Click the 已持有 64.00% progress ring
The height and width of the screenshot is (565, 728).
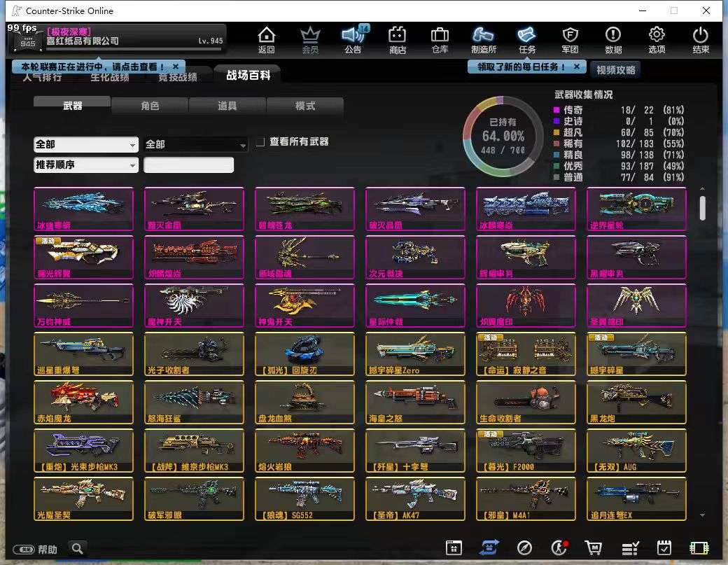tap(503, 136)
